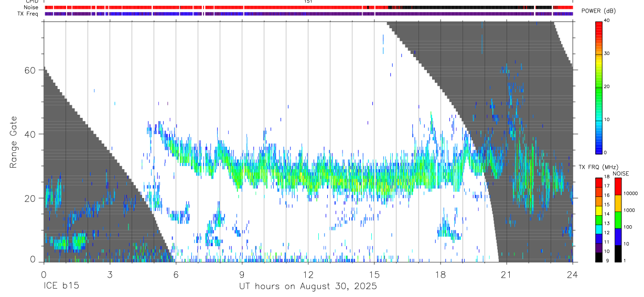Screen dimensions: 644x297
Task: Click the x-axis tick label '18'
Action: pos(440,274)
